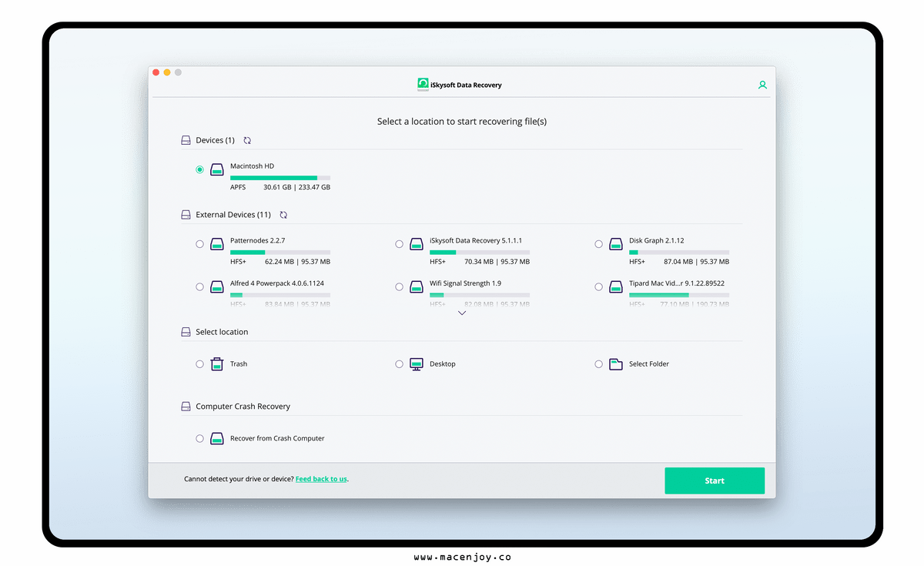Click the 87.04 MB | 95.37 MB text
Image resolution: width=924 pixels, height=566 pixels.
click(696, 262)
